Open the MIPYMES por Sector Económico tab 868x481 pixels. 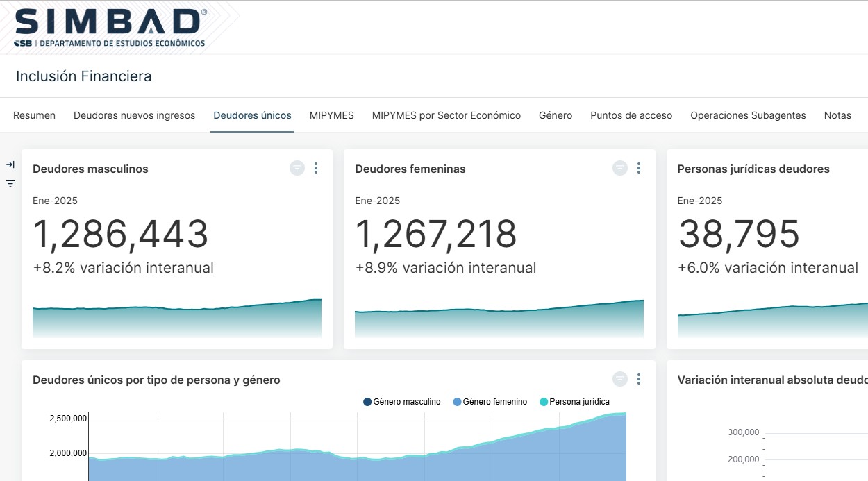pos(446,115)
